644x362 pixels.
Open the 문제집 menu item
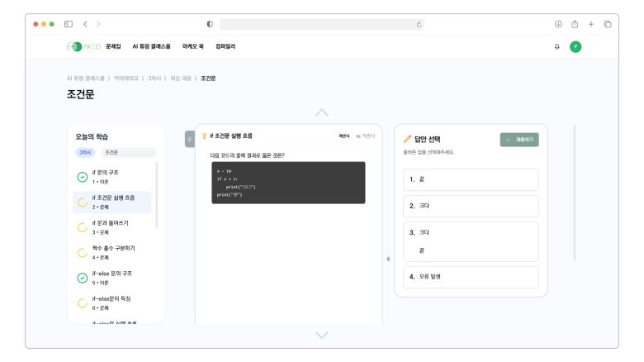(113, 46)
